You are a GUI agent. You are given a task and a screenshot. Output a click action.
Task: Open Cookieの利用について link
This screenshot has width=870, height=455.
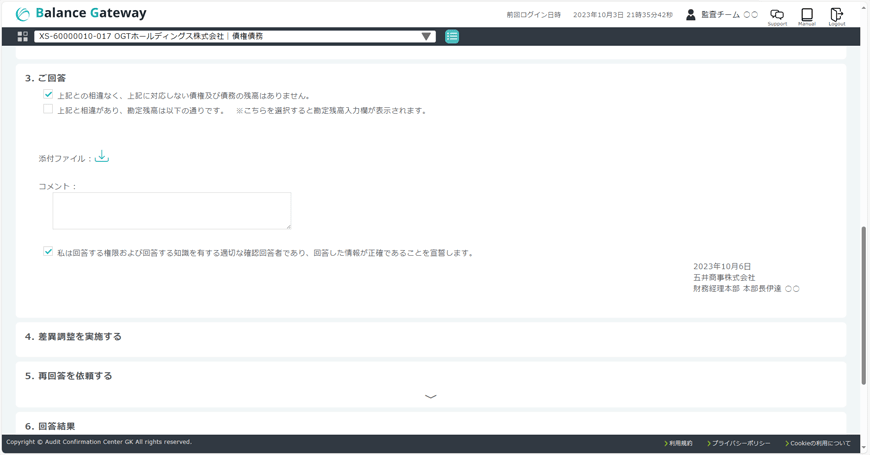tap(819, 443)
